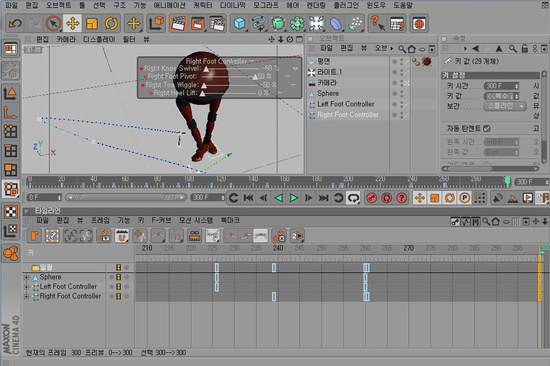This screenshot has width=550, height=366.
Task: Go to end of animation
Action: pyautogui.click(x=323, y=198)
